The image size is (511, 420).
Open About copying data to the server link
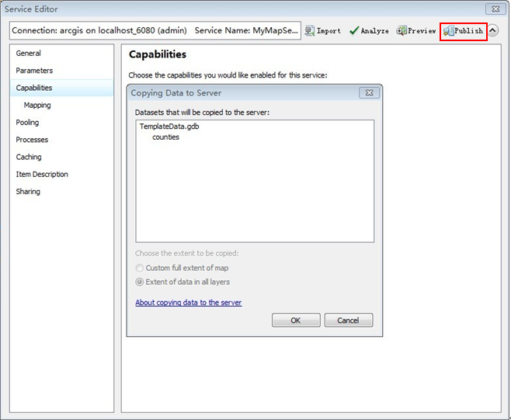189,302
